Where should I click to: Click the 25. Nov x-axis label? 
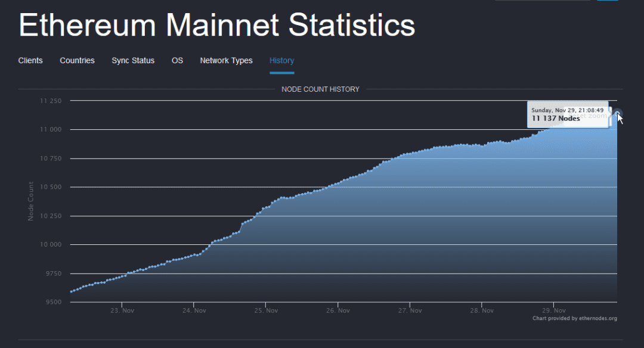click(266, 310)
